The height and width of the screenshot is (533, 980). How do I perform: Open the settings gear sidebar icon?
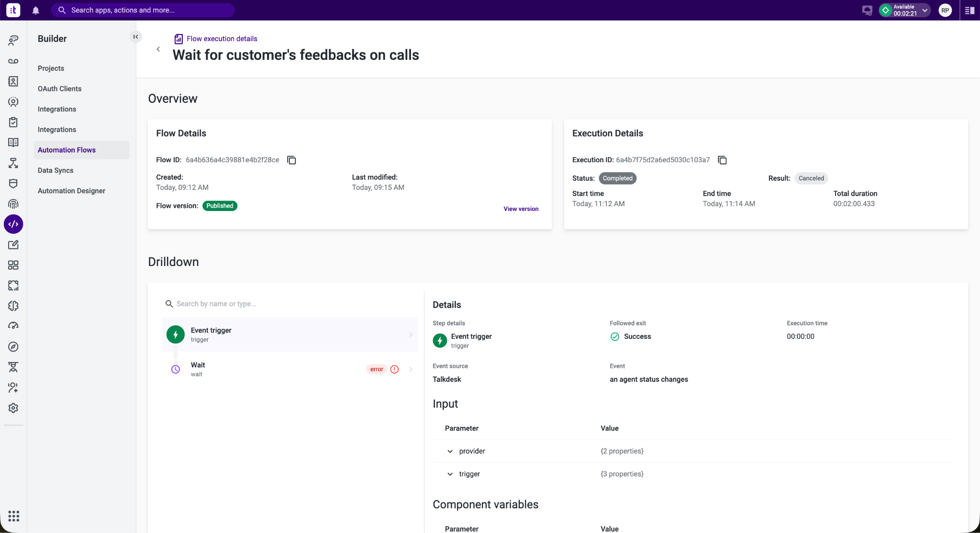[x=13, y=408]
